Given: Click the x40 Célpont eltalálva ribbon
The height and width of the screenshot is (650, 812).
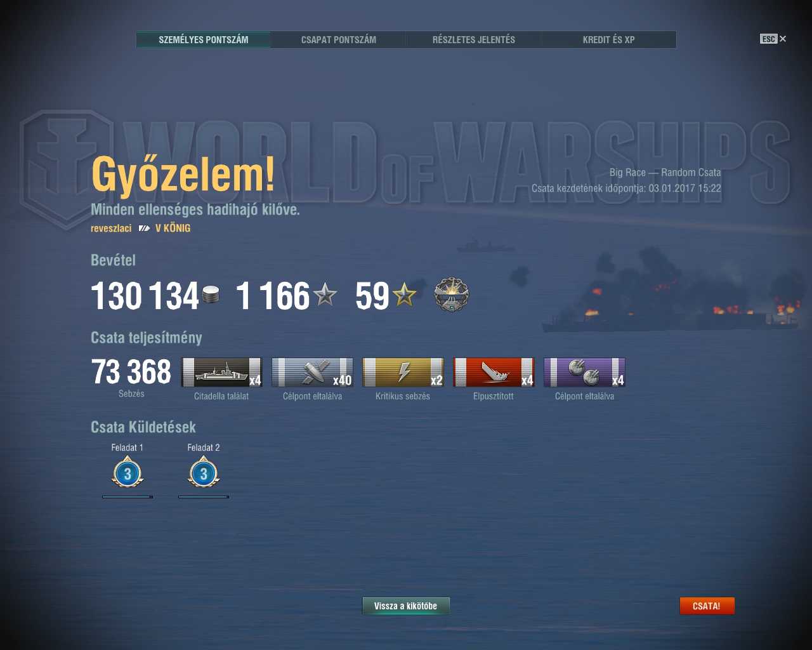Looking at the screenshot, I should point(312,372).
